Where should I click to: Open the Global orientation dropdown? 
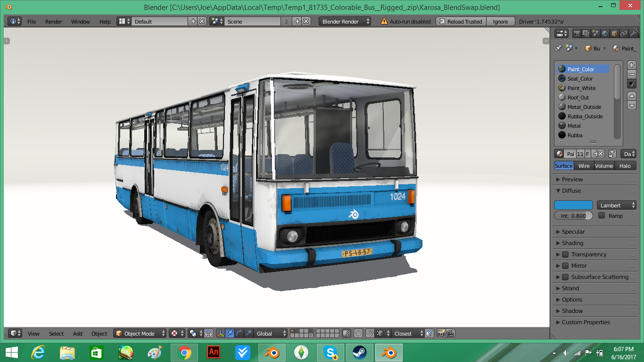(x=271, y=333)
